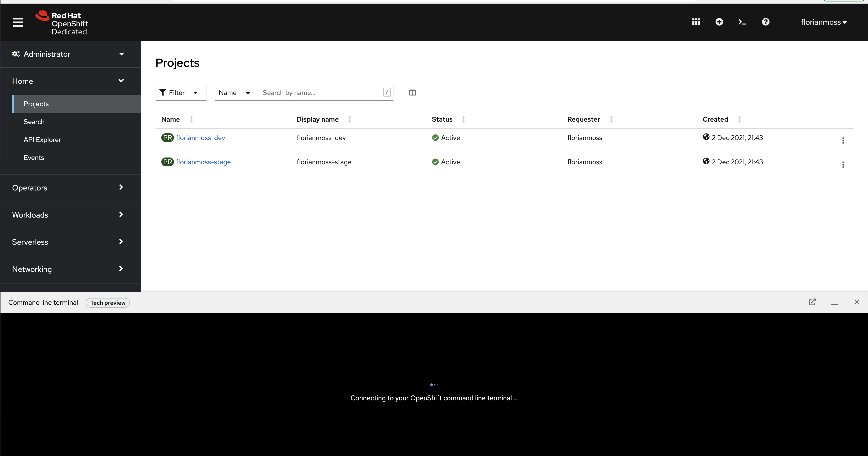The image size is (868, 456).
Task: Open the help question mark icon
Action: coord(766,22)
